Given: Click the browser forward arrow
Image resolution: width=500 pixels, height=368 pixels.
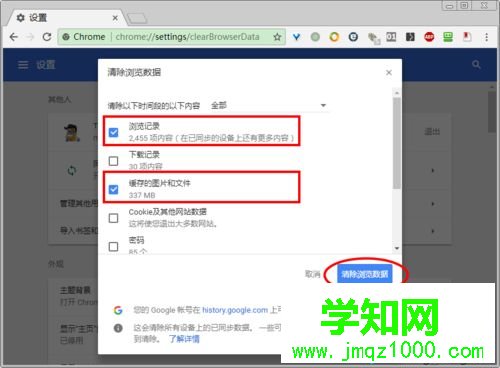Looking at the screenshot, I should coord(30,37).
